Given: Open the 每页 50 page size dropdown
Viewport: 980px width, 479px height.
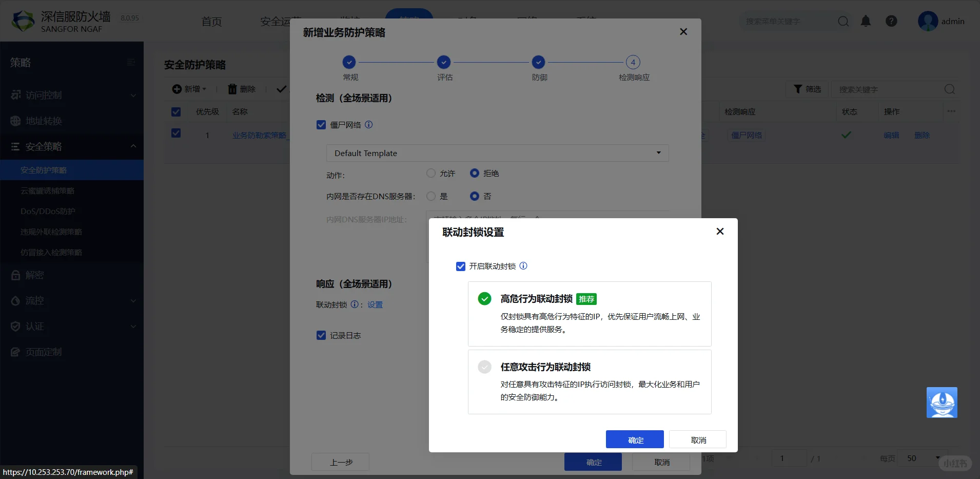Looking at the screenshot, I should [921, 457].
